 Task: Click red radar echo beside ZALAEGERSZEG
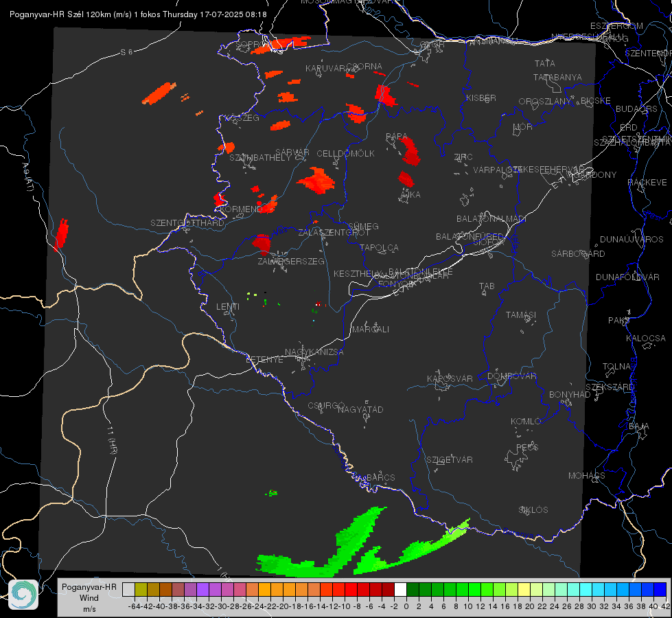(x=262, y=244)
